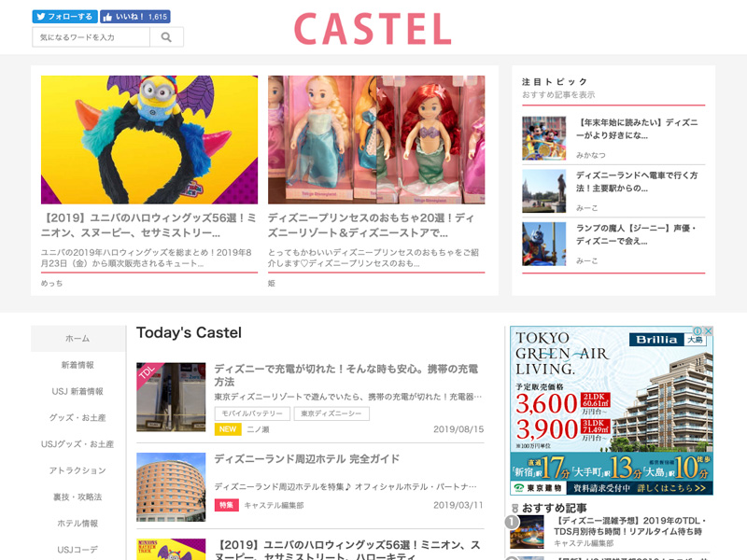Open ホテル情報 in the sidebar

click(78, 524)
